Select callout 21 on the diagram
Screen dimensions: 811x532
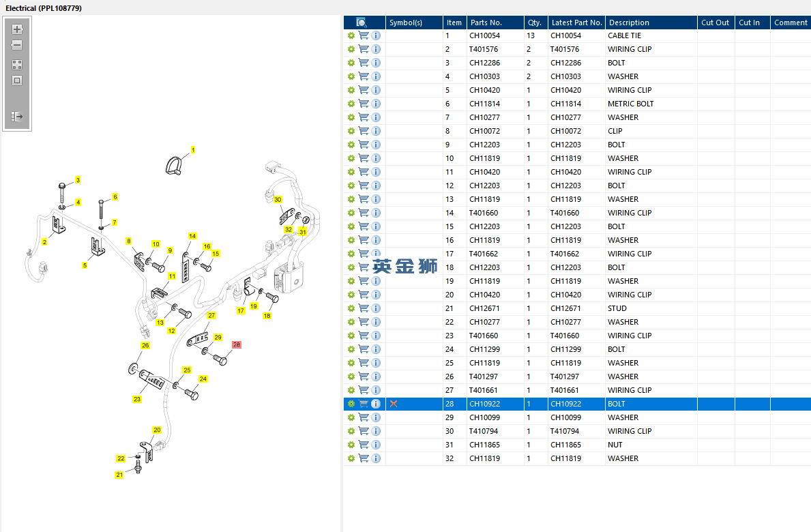click(119, 475)
